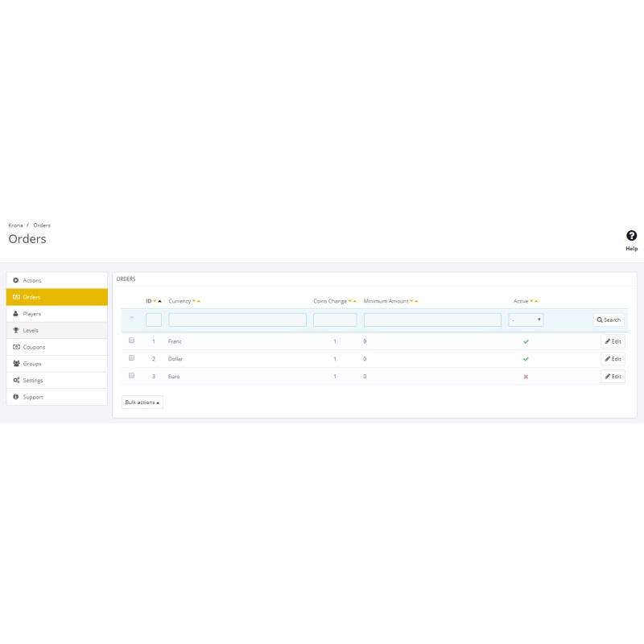Image resolution: width=644 pixels, height=644 pixels.
Task: Open the Active filter dropdown
Action: tap(526, 320)
